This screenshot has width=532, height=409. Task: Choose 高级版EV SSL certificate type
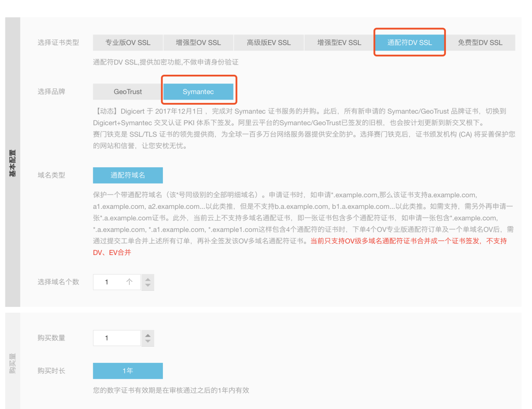tap(268, 43)
